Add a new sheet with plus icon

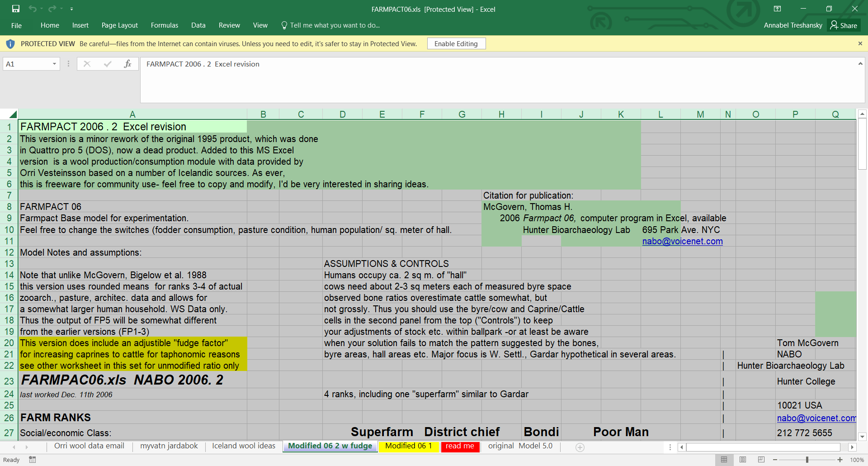pyautogui.click(x=580, y=447)
